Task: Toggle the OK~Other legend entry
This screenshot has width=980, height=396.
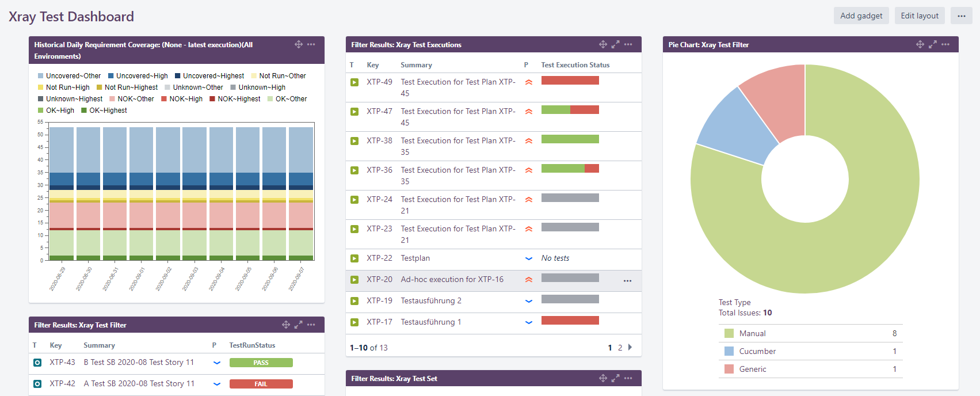Action: [x=287, y=99]
